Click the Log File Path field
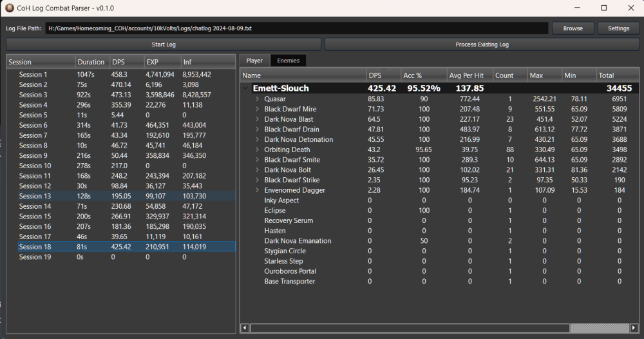 [296, 28]
